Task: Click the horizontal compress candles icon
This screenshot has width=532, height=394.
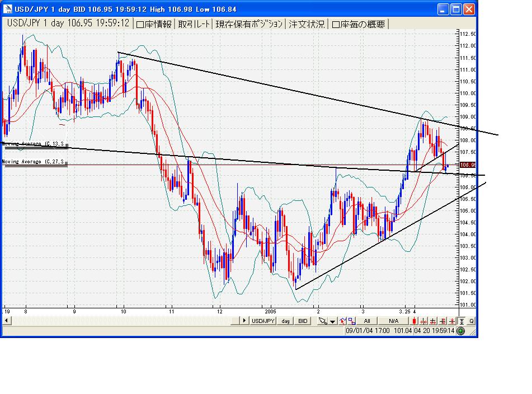Action: tap(423, 321)
